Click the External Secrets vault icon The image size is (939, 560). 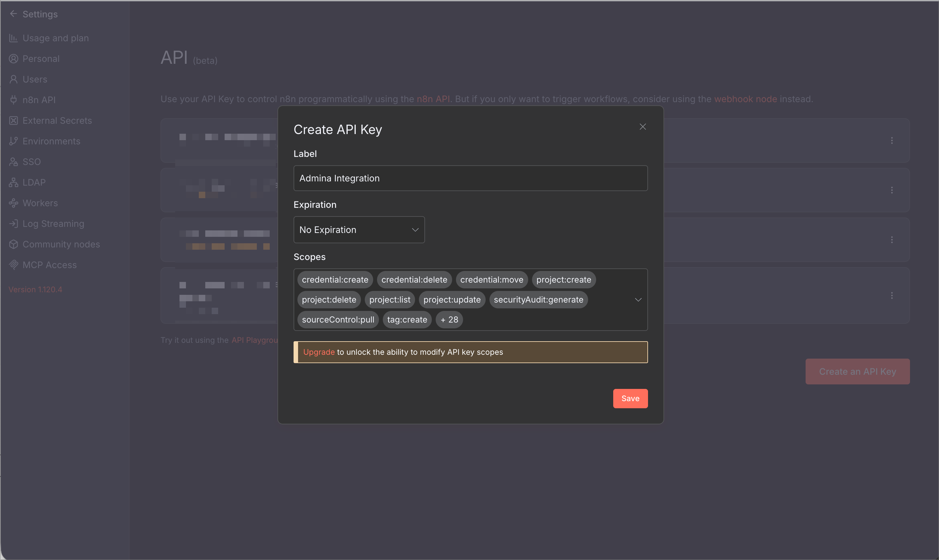point(14,121)
